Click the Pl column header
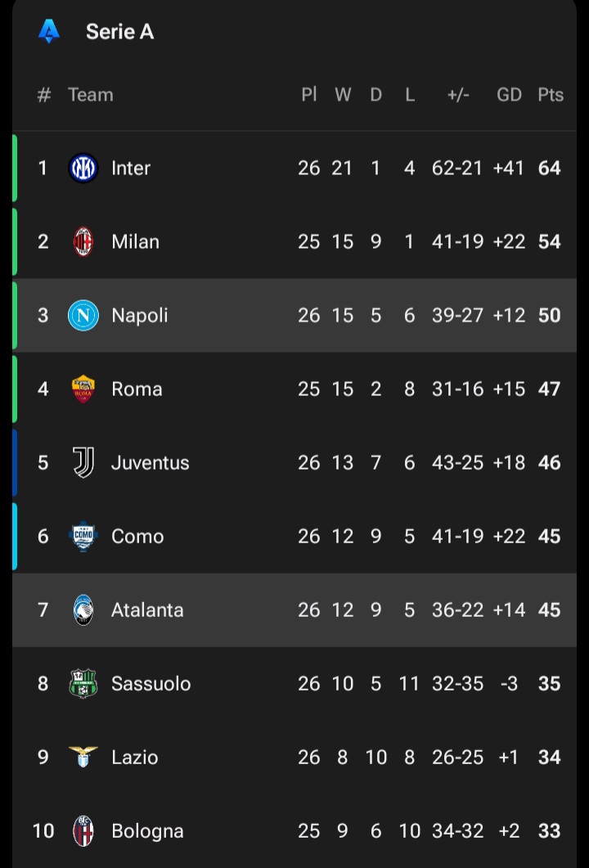Screen dimensions: 589x868 (308, 95)
